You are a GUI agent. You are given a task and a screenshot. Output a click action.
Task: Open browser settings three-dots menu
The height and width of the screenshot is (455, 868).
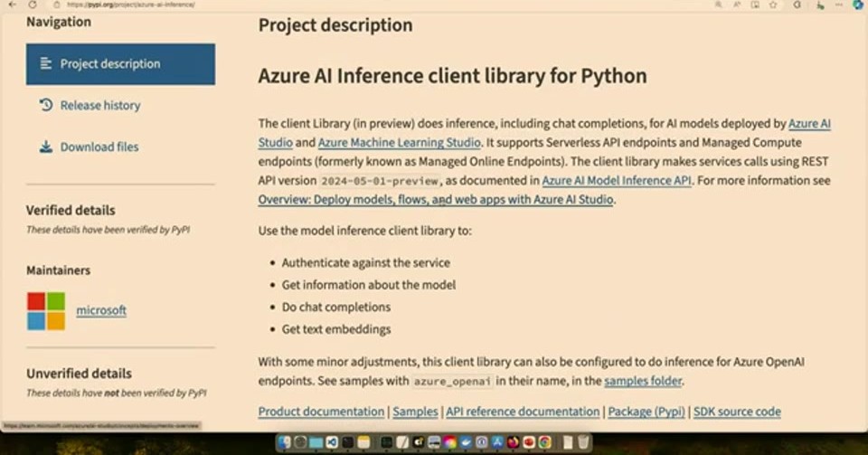pyautogui.click(x=839, y=5)
